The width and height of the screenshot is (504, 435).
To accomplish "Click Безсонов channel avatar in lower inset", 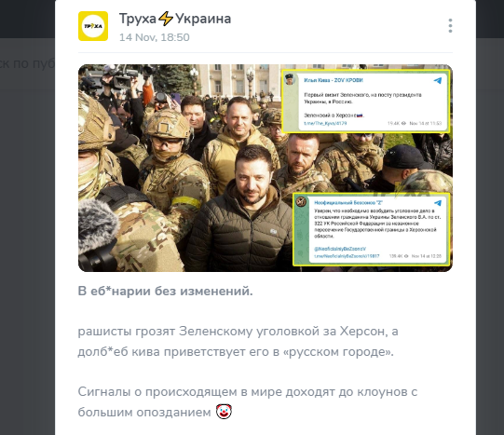I will tap(301, 202).
